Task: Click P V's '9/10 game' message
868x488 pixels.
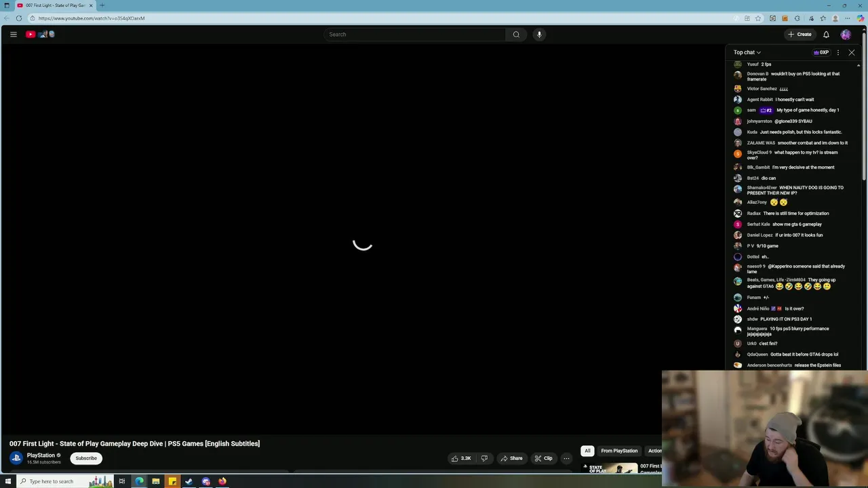Action: (x=768, y=246)
